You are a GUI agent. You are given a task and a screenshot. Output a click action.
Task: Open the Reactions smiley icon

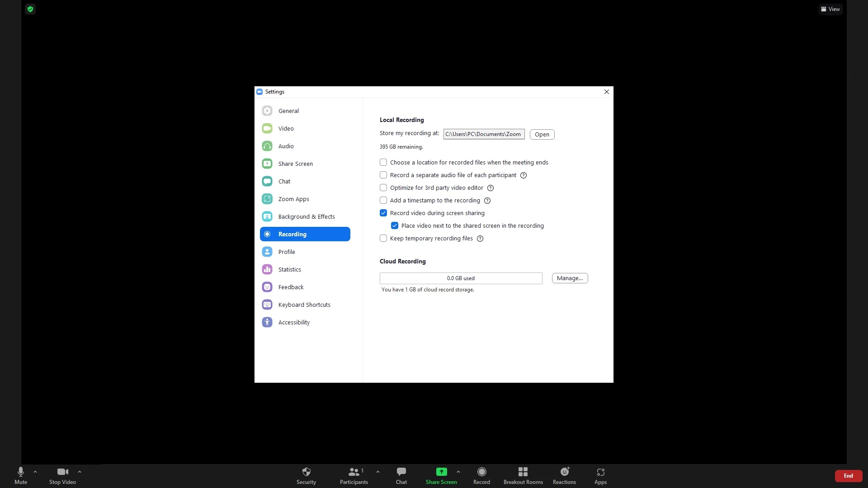(564, 472)
